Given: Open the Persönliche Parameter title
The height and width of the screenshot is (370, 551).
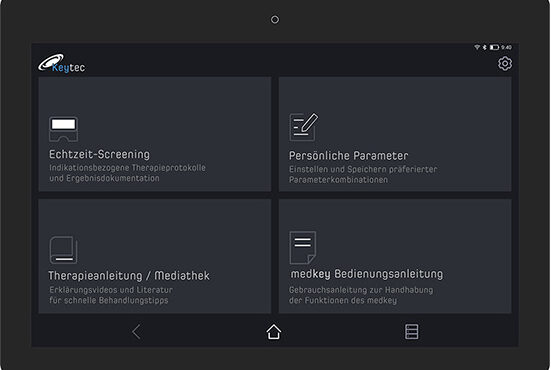Looking at the screenshot, I should 349,156.
